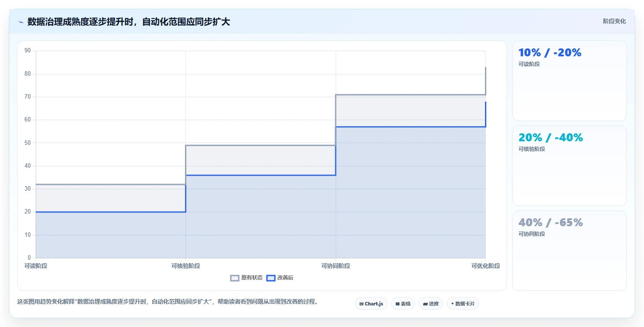This screenshot has height=327, width=644.
Task: Select the 表格 tag chip
Action: pos(403,304)
